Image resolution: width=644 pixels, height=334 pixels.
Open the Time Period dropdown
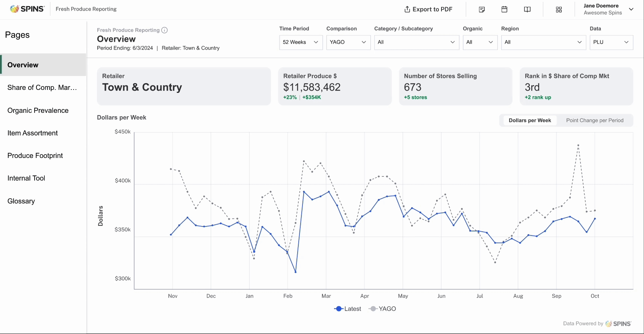(x=301, y=42)
